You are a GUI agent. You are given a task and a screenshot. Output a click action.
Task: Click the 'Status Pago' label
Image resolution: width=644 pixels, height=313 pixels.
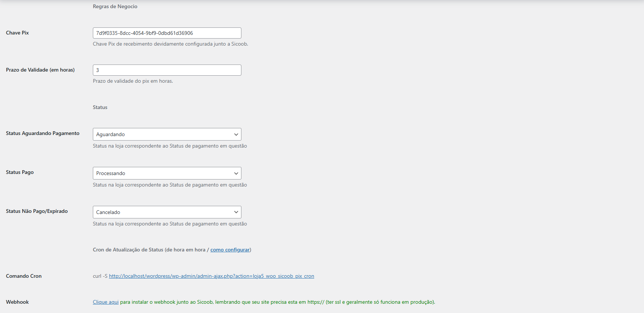point(20,172)
